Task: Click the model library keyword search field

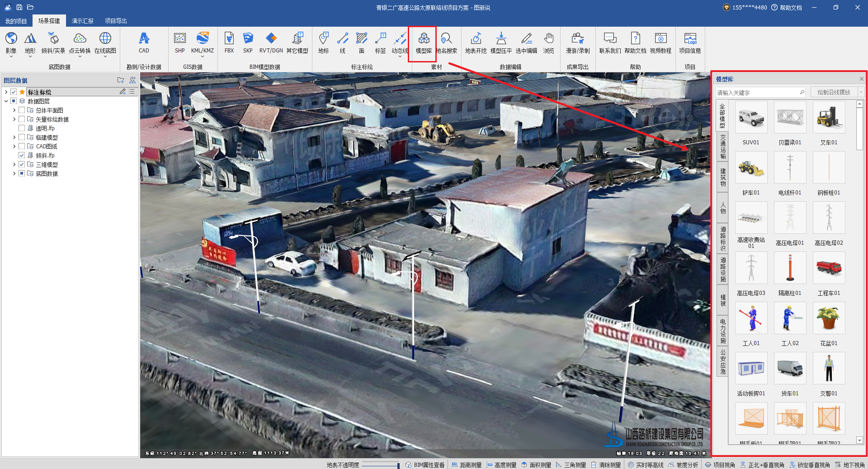Action: point(757,93)
